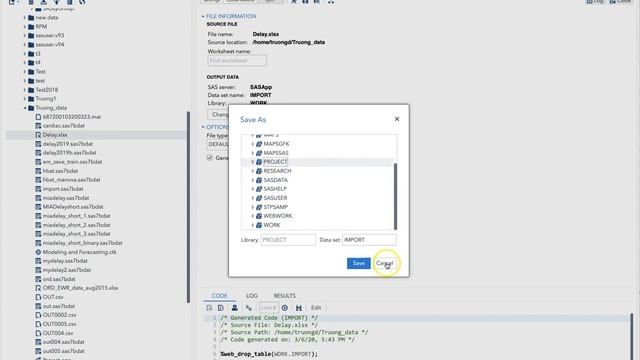Select delay2019.sas7bdat in file tree
This screenshot has width=640, height=360.
(68, 144)
